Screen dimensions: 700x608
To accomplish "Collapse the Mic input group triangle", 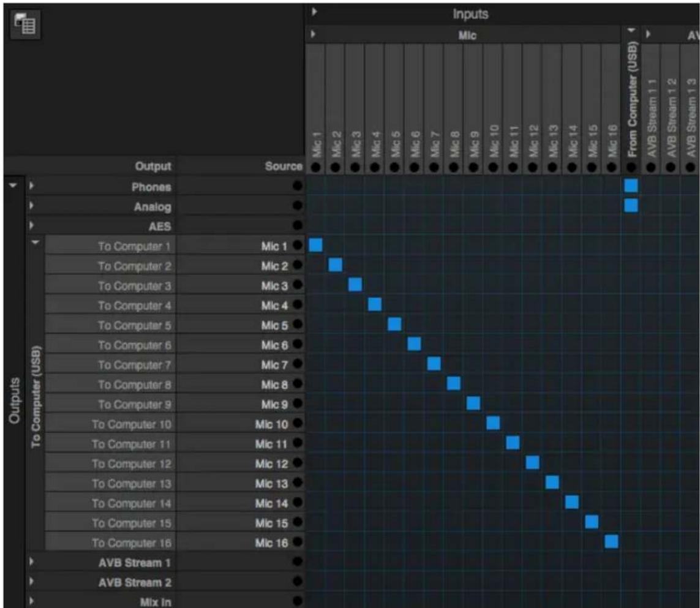I will click(x=313, y=34).
